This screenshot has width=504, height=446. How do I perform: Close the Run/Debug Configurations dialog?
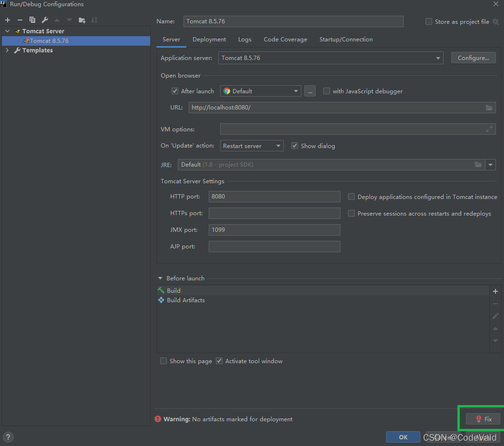496,4
